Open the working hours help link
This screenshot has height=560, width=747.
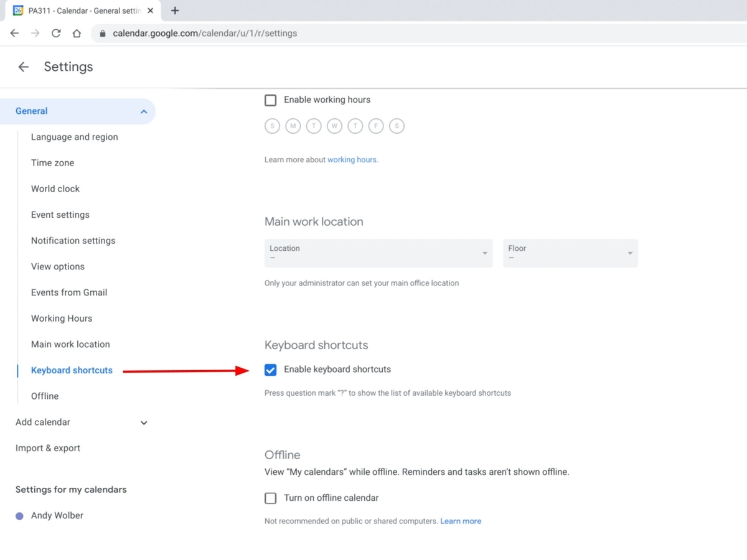point(352,159)
